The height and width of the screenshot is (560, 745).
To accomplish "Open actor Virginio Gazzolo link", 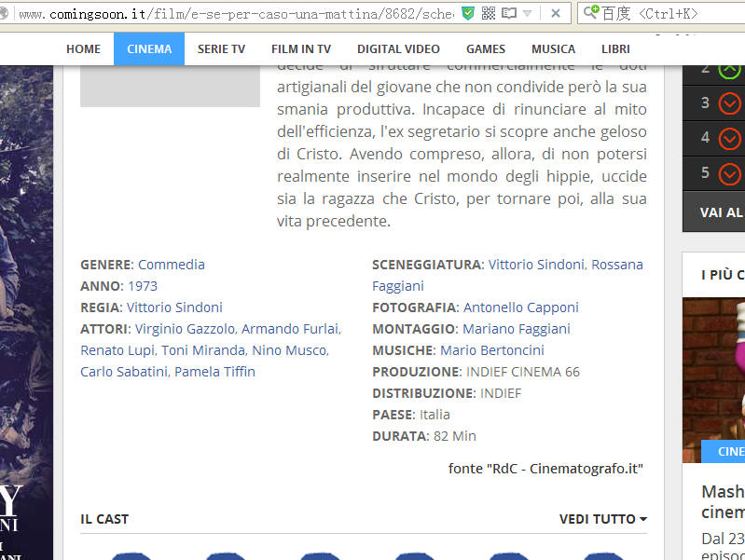I will tap(186, 329).
